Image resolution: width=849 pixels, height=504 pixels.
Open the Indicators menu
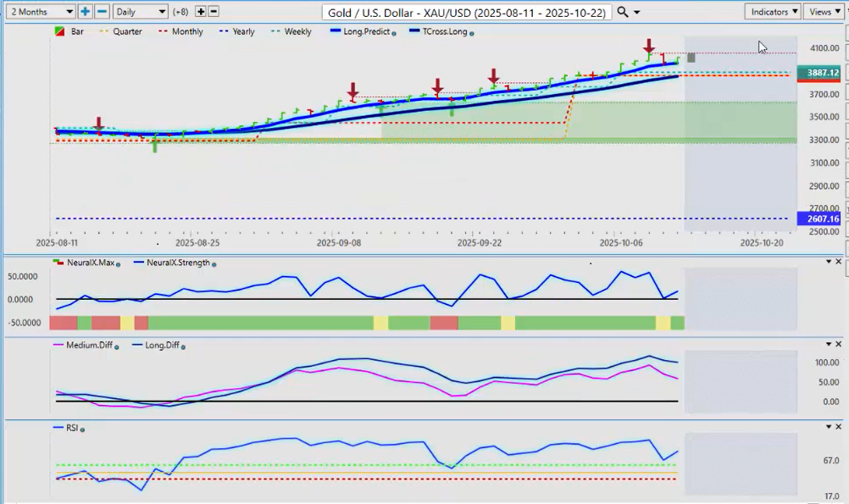click(774, 12)
